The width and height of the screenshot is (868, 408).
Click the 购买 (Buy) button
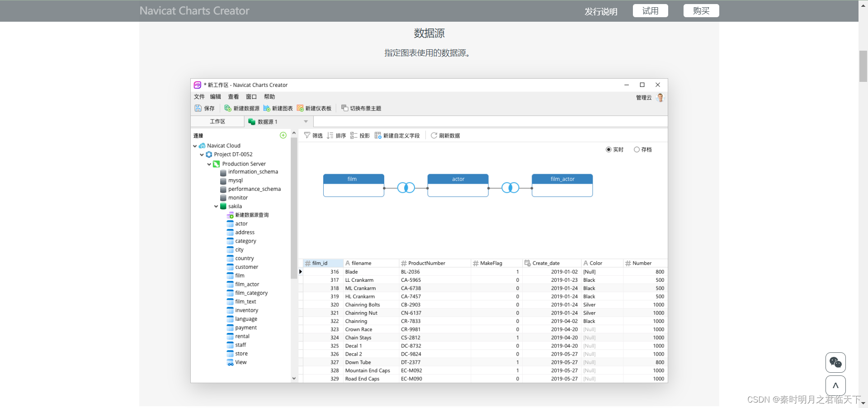tap(701, 11)
